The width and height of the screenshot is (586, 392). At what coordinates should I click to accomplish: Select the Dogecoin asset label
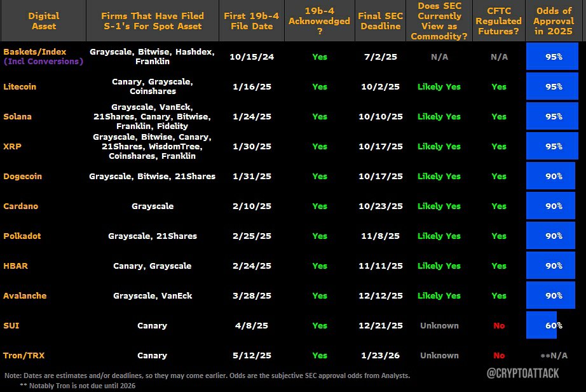click(x=22, y=177)
